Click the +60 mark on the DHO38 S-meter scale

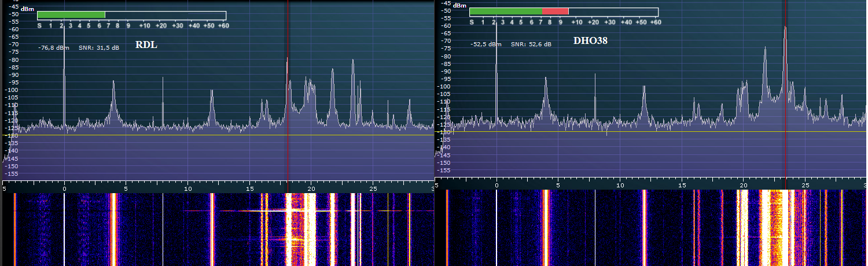tap(655, 22)
